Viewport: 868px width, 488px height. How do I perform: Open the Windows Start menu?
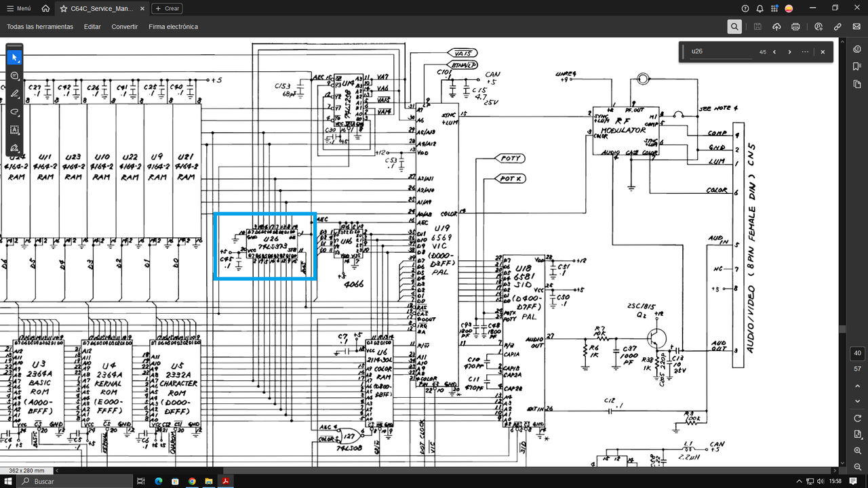[x=9, y=481]
